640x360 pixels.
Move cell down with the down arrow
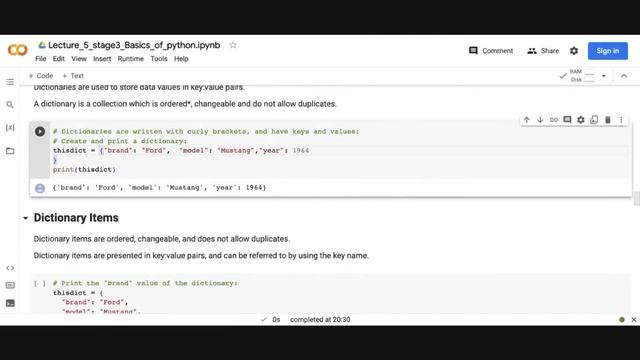540,120
